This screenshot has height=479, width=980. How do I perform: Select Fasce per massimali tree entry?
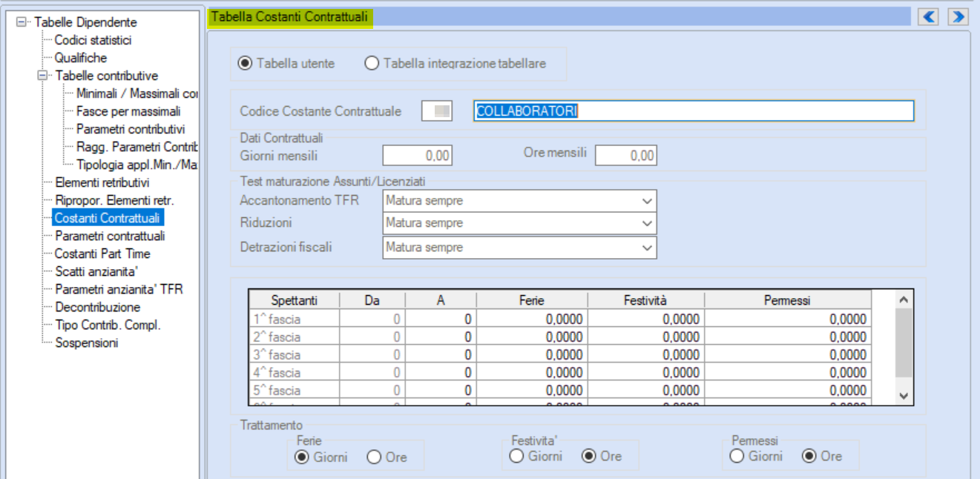tap(128, 111)
